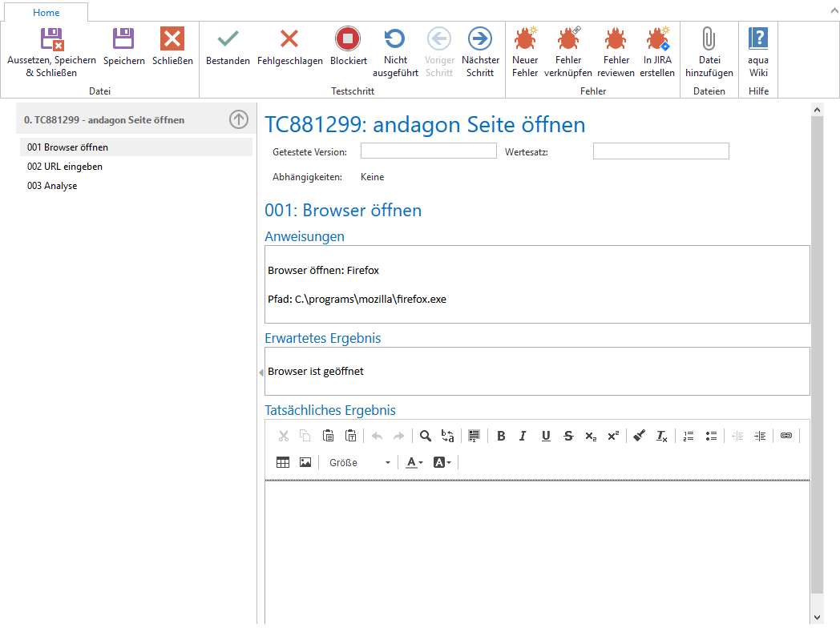This screenshot has height=628, width=840.
Task: Attach file with Datei hinzufügen
Action: (709, 46)
